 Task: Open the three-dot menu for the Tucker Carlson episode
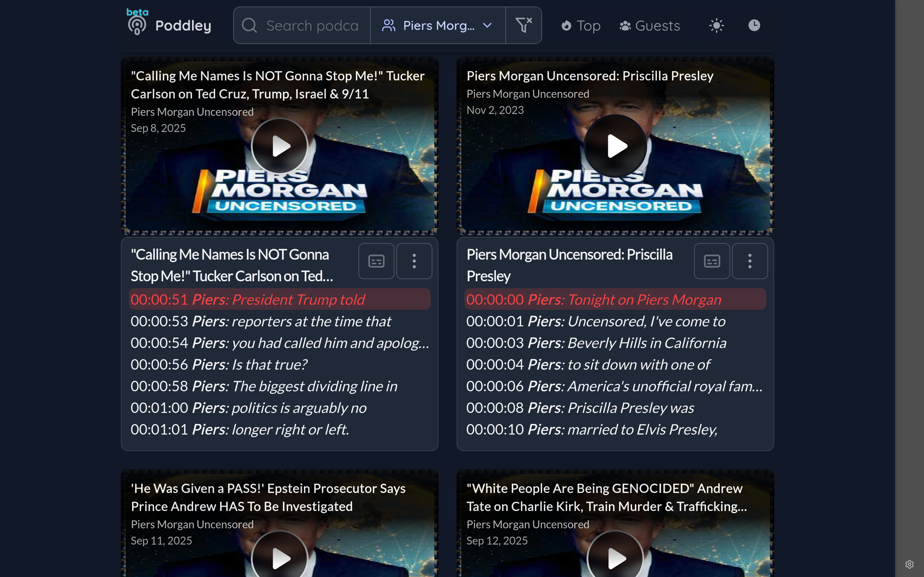coord(414,261)
